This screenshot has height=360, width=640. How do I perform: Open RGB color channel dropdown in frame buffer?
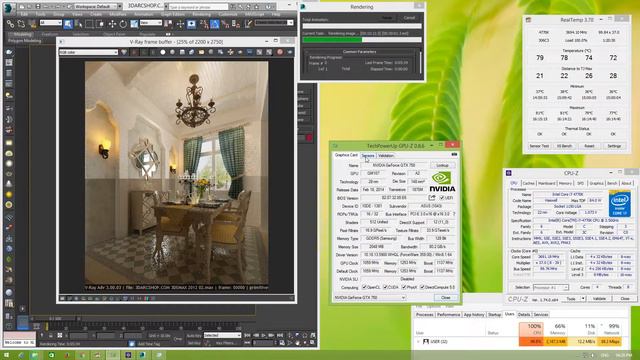click(88, 52)
